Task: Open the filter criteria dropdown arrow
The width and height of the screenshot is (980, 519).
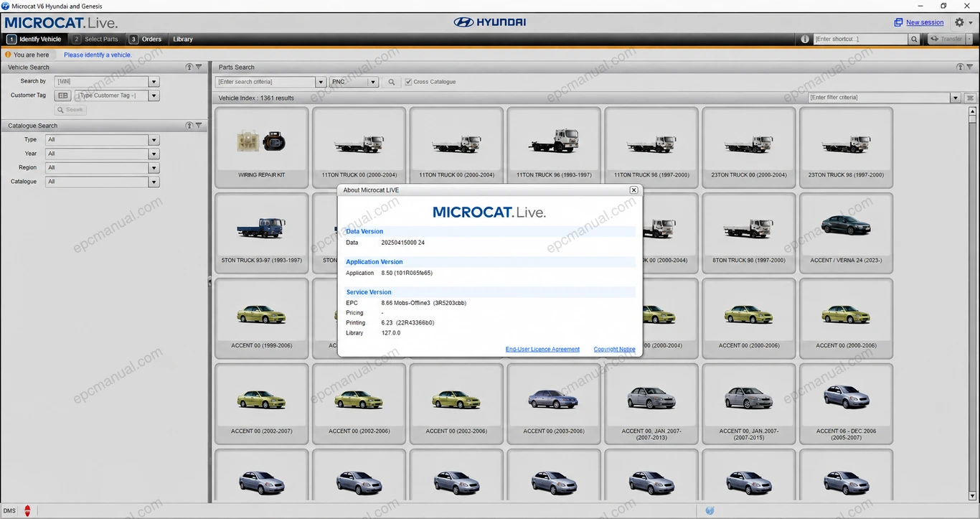Action: 955,98
